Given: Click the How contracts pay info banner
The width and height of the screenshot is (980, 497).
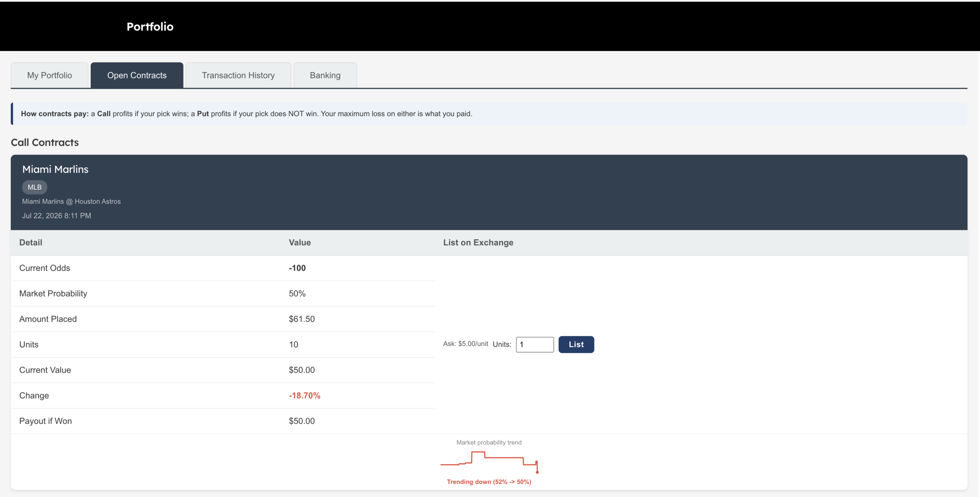Looking at the screenshot, I should click(489, 114).
